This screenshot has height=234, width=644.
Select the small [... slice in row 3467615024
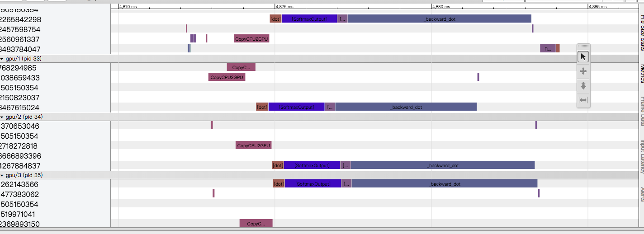click(330, 107)
